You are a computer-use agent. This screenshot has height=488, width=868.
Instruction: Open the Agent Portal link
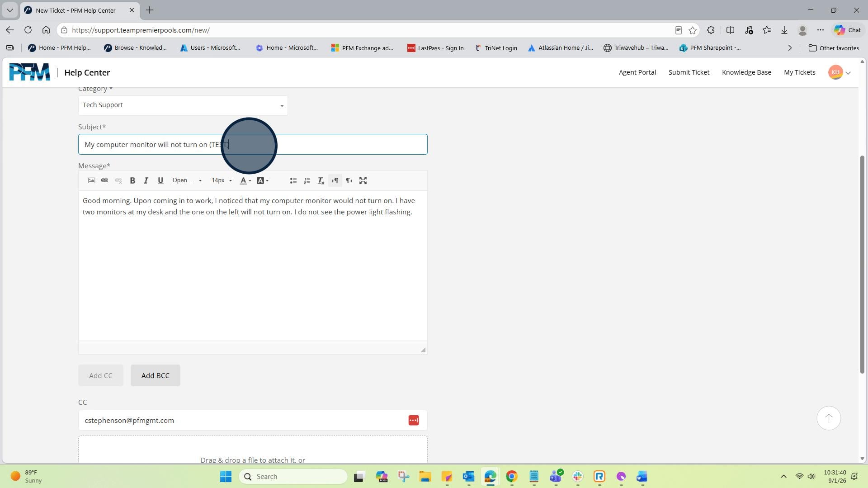tap(637, 72)
